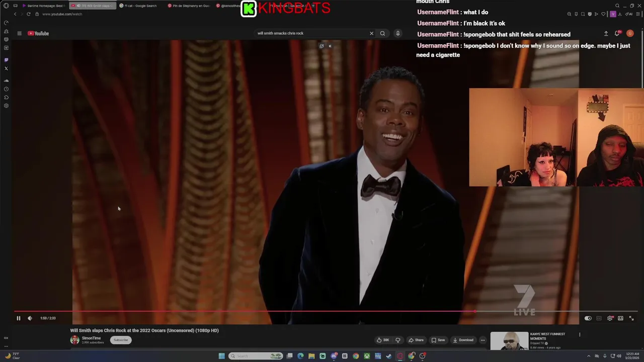644x362 pixels.
Task: Open Opera main menu logo
Action: point(6,6)
